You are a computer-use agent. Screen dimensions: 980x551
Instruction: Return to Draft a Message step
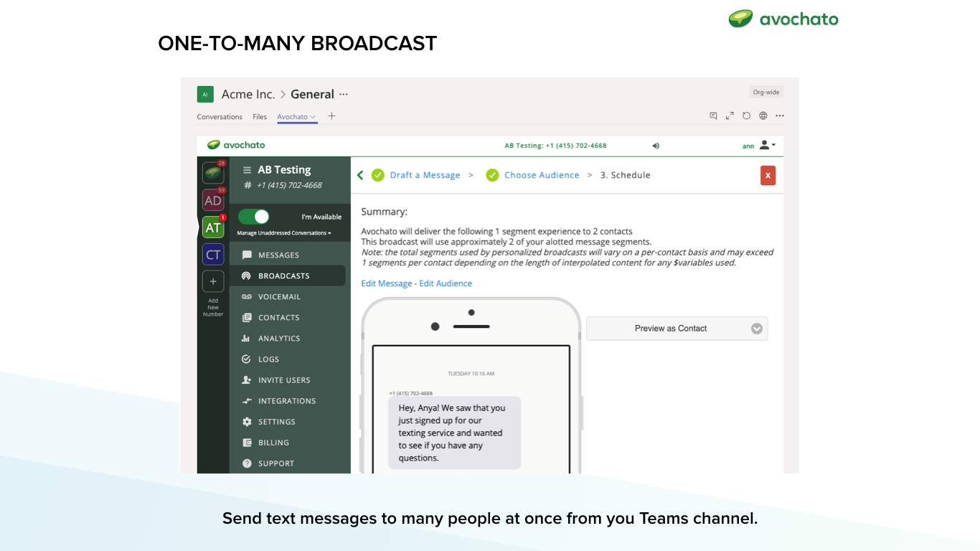click(425, 175)
